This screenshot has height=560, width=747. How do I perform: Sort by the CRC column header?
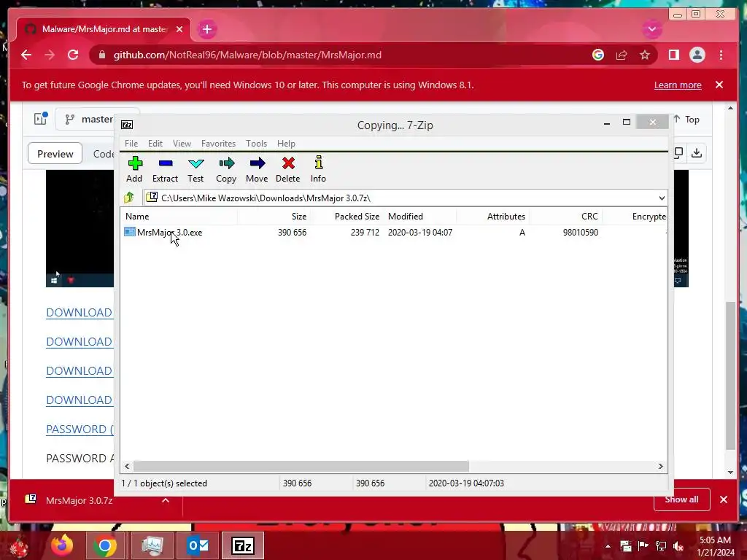(565, 216)
